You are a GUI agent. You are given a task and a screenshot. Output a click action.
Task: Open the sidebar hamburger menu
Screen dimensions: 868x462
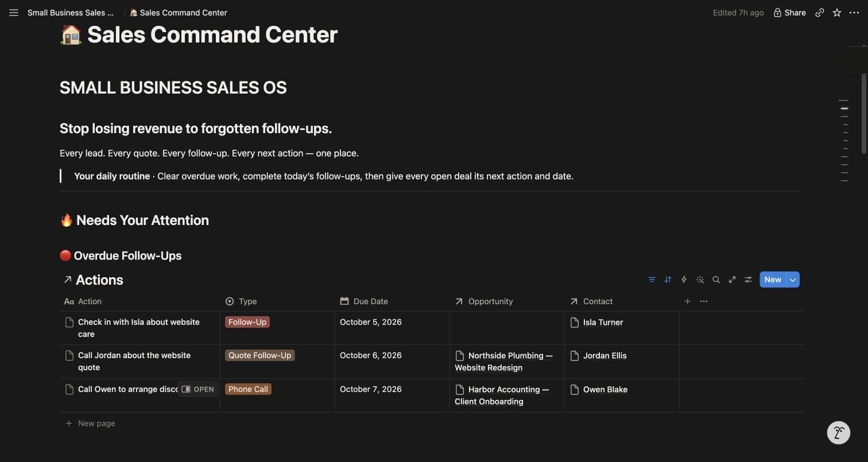pyautogui.click(x=14, y=13)
